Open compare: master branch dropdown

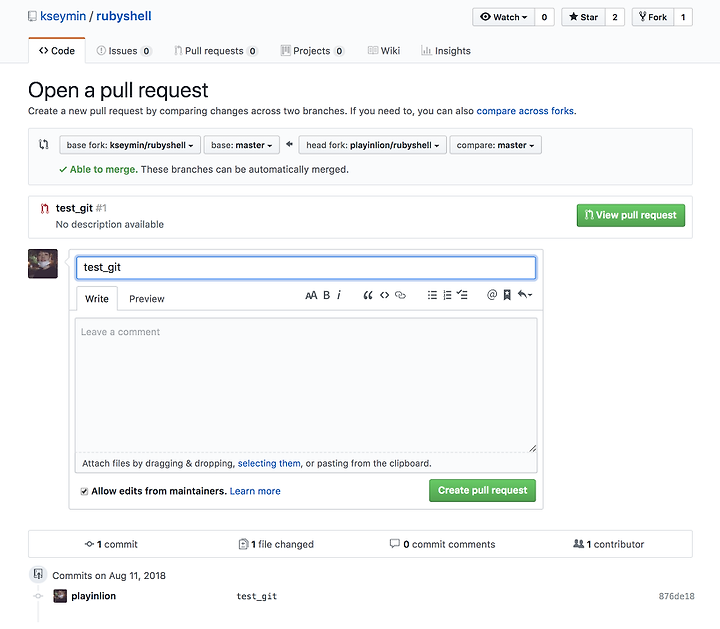point(495,145)
